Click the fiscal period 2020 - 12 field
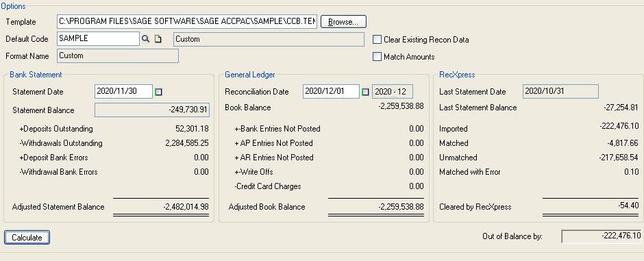This screenshot has height=261, width=644. click(393, 92)
